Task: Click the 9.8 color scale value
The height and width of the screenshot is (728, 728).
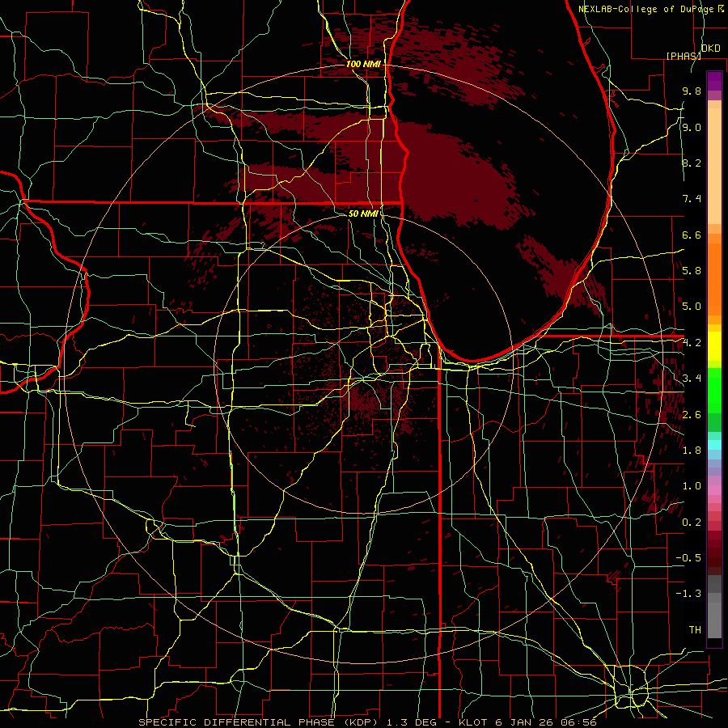Action: pos(692,91)
